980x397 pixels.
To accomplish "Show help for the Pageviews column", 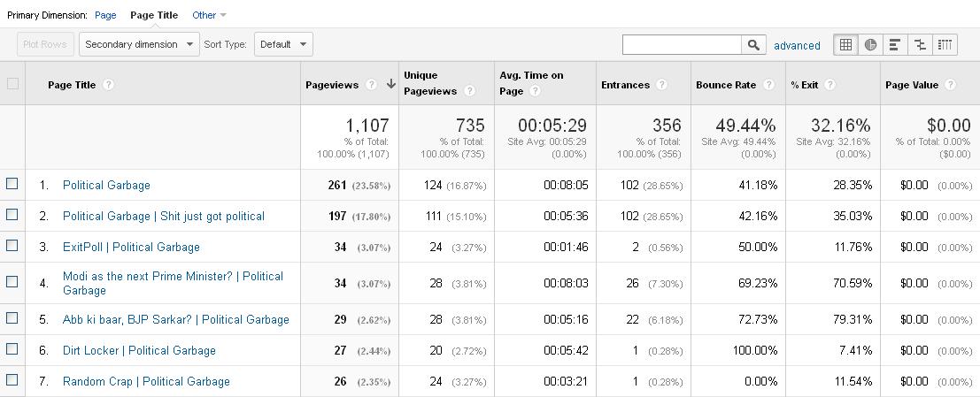I will pos(371,85).
